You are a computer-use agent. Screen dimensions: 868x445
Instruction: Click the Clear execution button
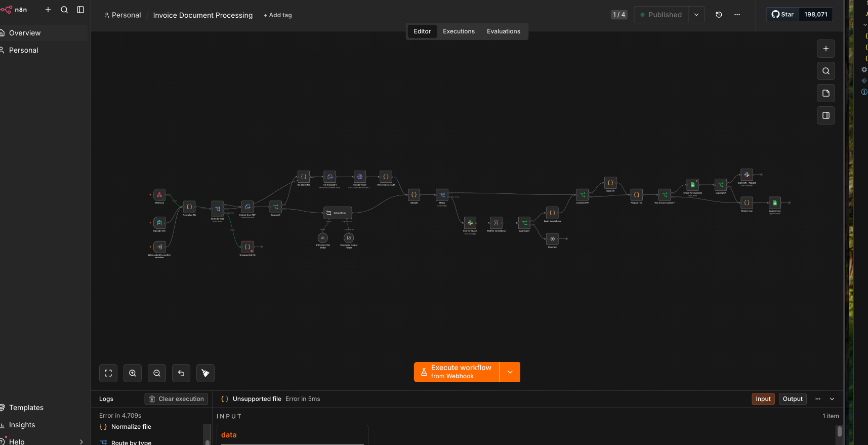pyautogui.click(x=176, y=399)
